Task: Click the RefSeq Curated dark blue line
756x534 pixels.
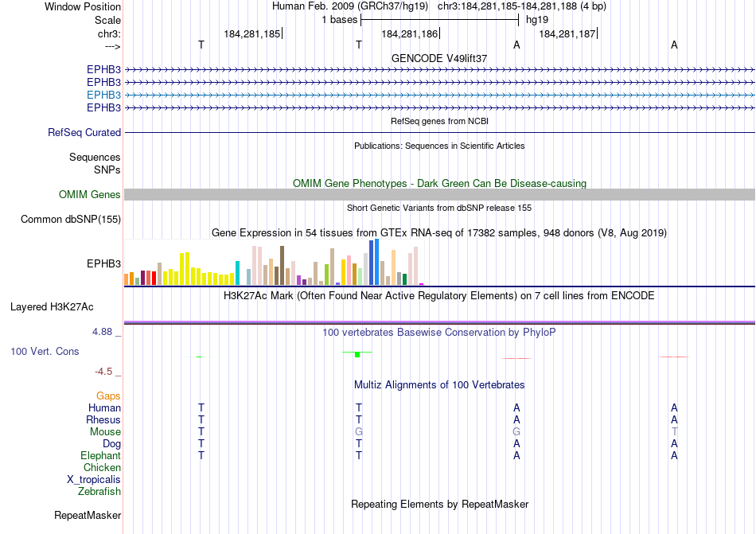Action: click(439, 133)
